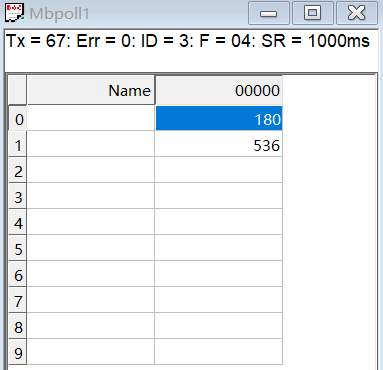
Task: Maximize the Mbpoll1 window
Action: pyautogui.click(x=313, y=13)
